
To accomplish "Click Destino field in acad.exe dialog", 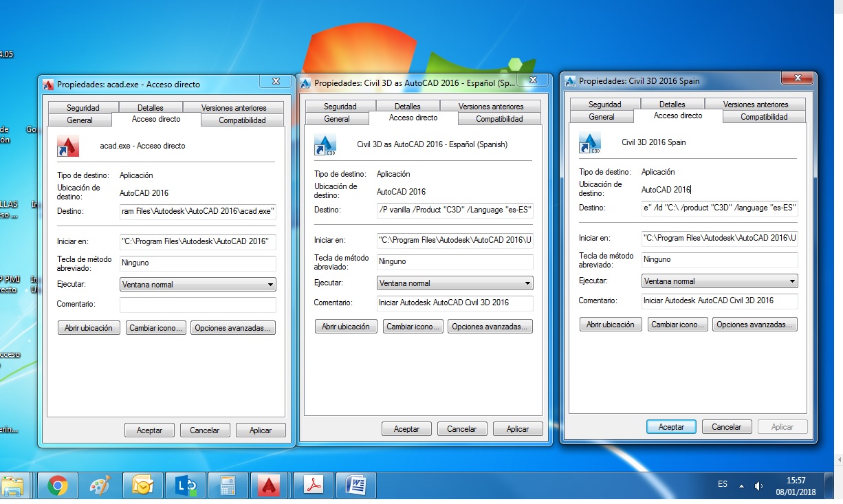I will [198, 211].
